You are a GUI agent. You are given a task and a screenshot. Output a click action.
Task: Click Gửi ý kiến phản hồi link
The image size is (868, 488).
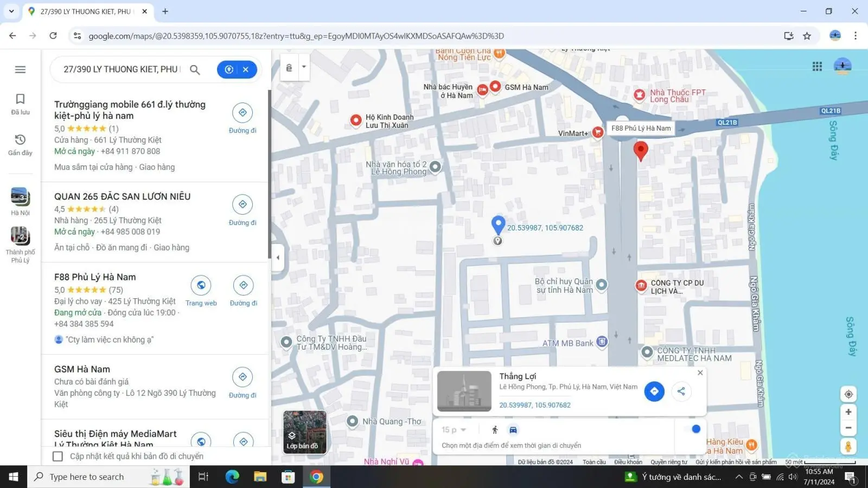point(736,462)
